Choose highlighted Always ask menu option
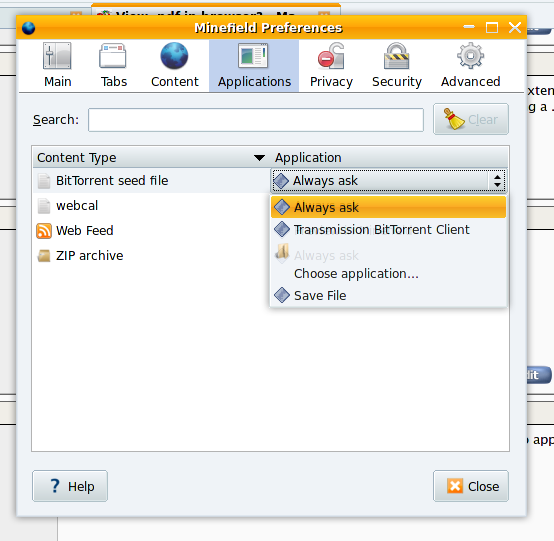The height and width of the screenshot is (541, 554). point(389,207)
